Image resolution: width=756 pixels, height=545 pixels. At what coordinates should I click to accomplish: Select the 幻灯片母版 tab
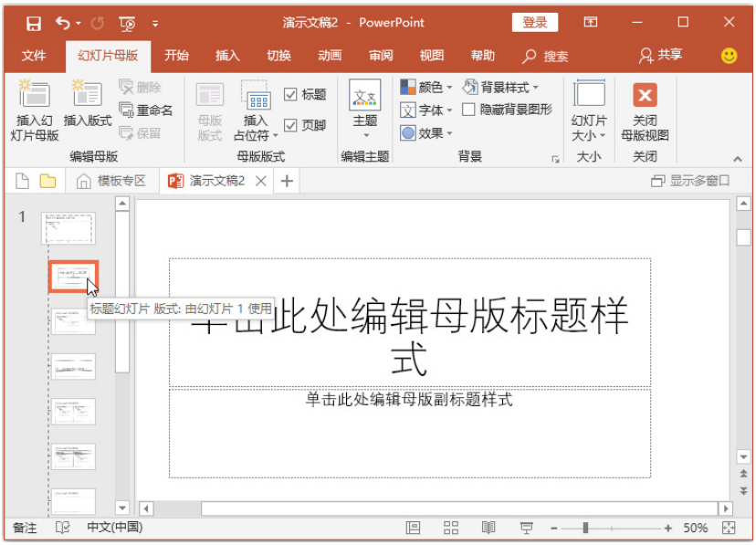tap(108, 56)
